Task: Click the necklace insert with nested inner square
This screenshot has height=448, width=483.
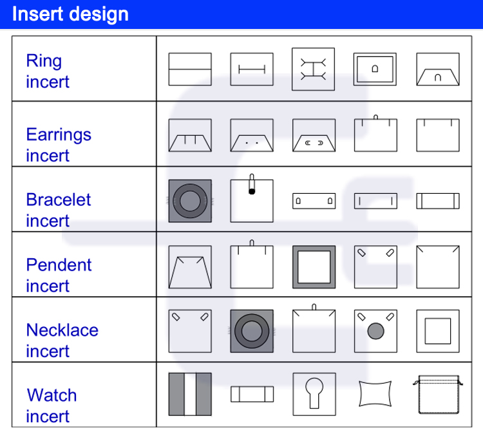Action: point(438,331)
